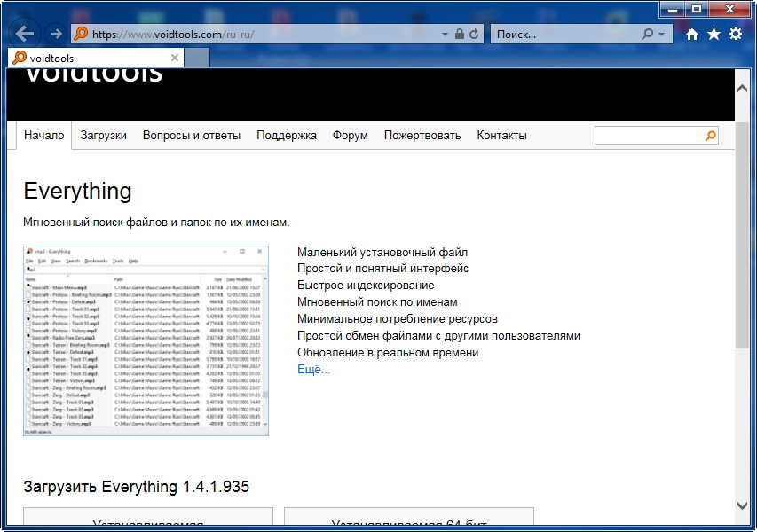
Task: Open browser Tools gear menu
Action: tap(736, 35)
